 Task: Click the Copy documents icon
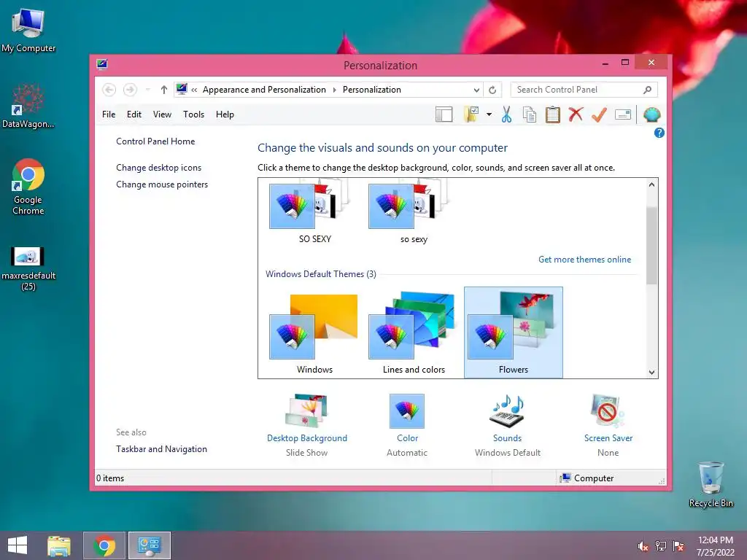(530, 114)
